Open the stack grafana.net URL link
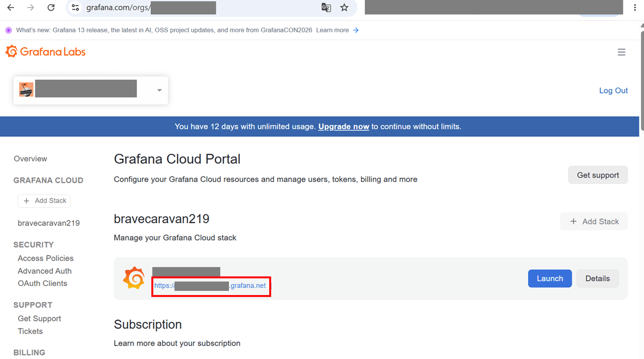Screen dimensions: 644x359 point(210,286)
